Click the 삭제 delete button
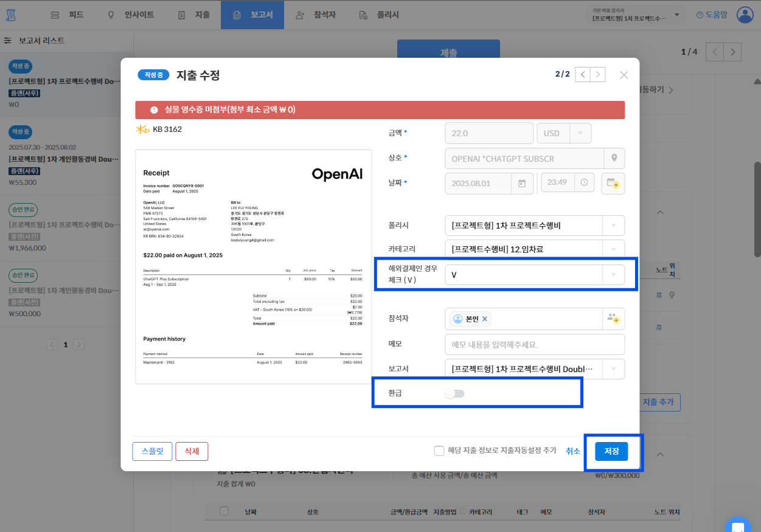The image size is (761, 532). pos(192,451)
